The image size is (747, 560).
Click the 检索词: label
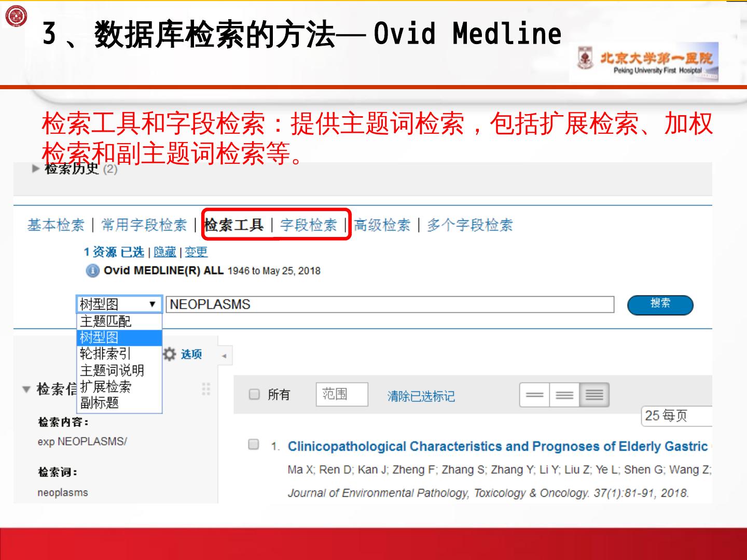(58, 472)
